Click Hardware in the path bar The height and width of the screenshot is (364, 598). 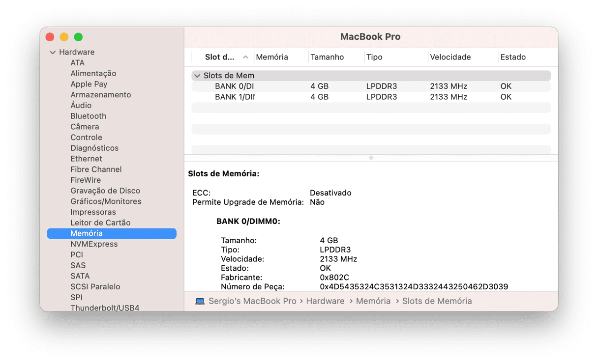[325, 301]
